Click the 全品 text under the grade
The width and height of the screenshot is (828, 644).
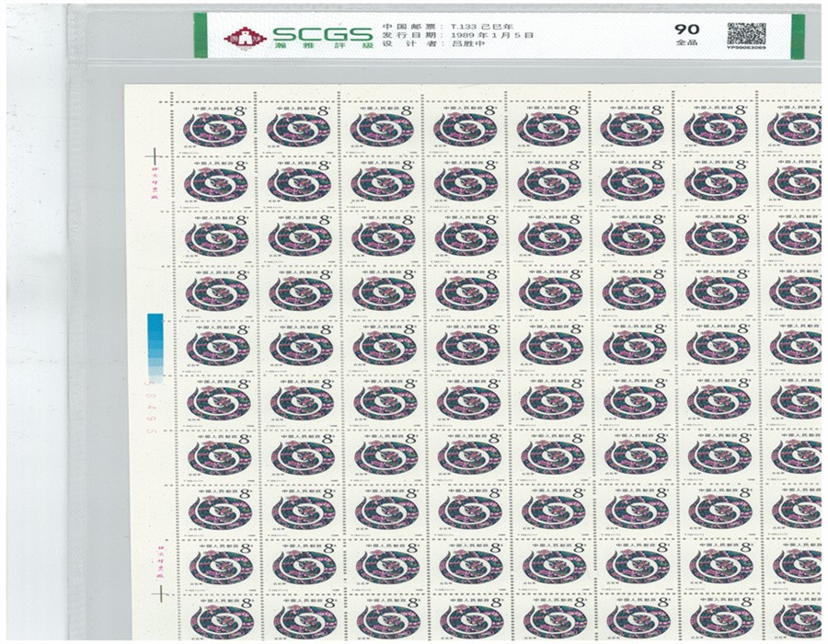pyautogui.click(x=686, y=43)
